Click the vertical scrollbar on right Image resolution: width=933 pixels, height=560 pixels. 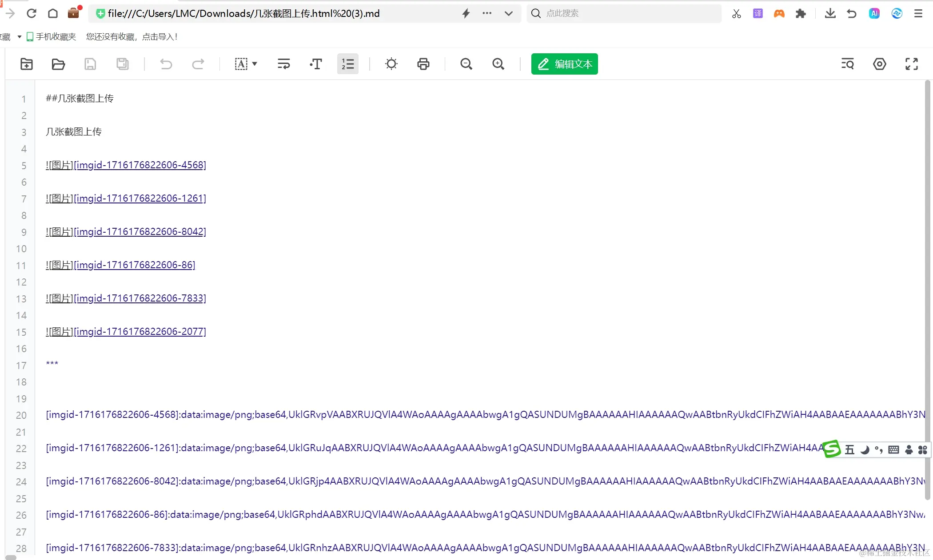click(x=927, y=289)
